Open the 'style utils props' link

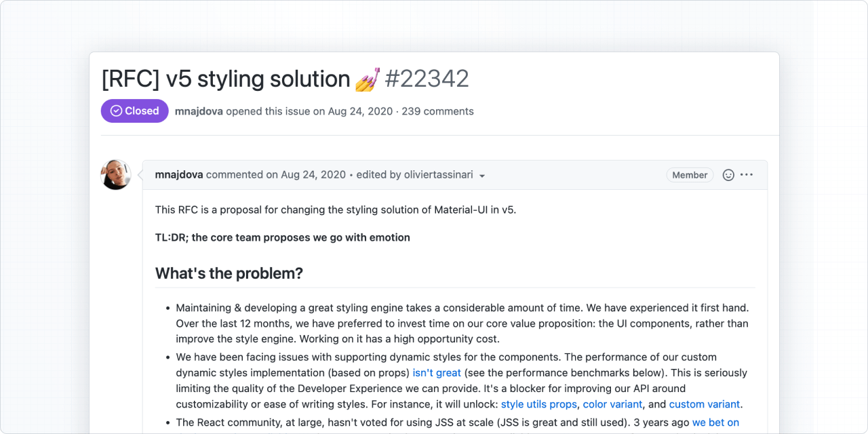538,403
